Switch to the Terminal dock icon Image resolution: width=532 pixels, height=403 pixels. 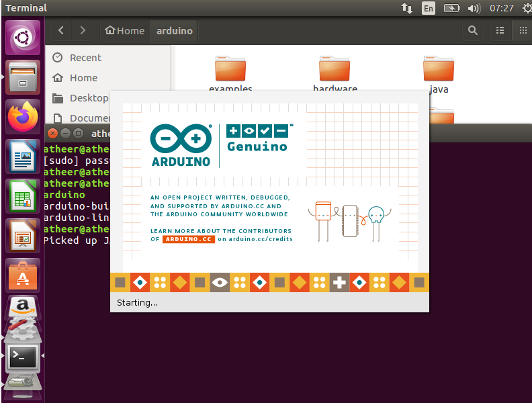(x=23, y=358)
